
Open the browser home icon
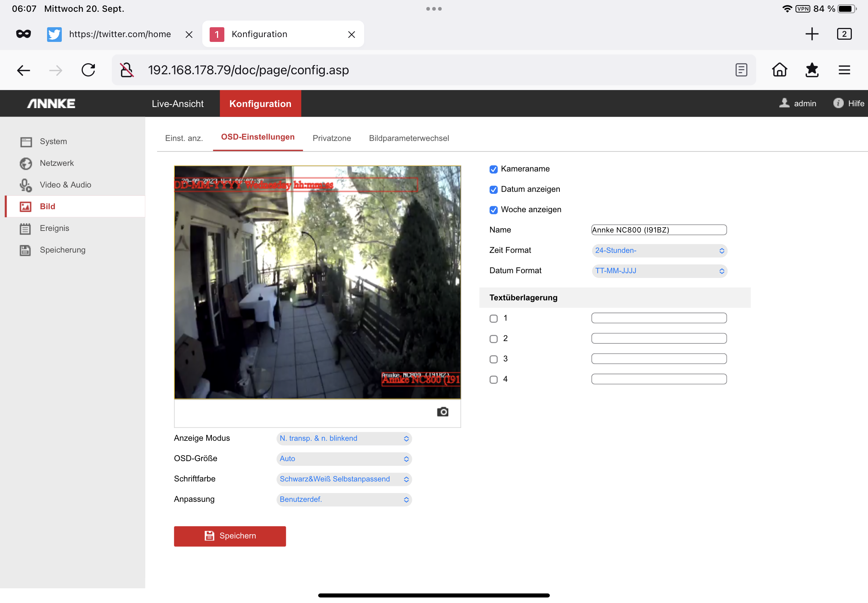click(779, 70)
